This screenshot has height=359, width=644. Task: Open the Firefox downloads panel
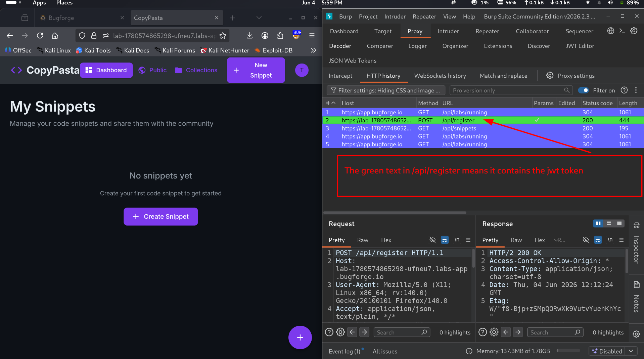point(249,36)
